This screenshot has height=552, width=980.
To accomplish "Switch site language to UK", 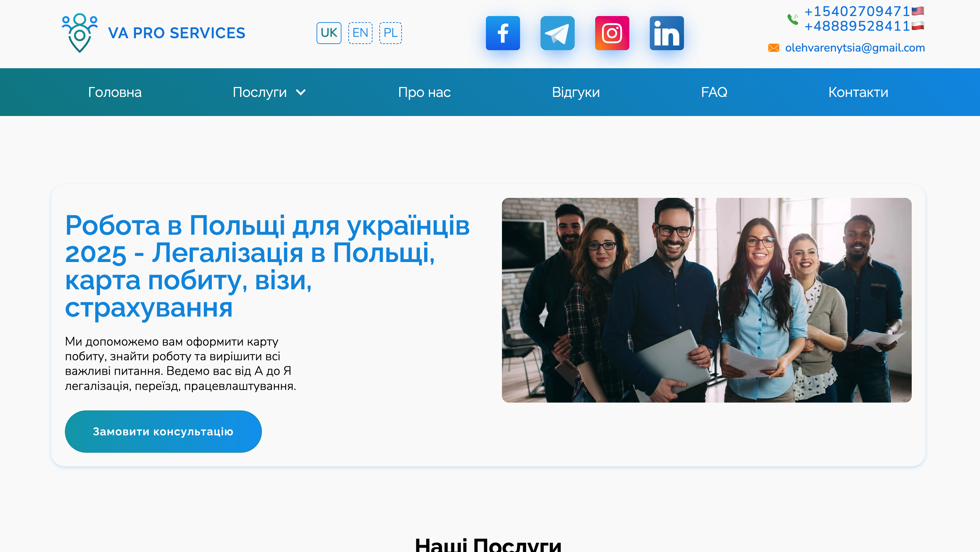I will (x=329, y=33).
